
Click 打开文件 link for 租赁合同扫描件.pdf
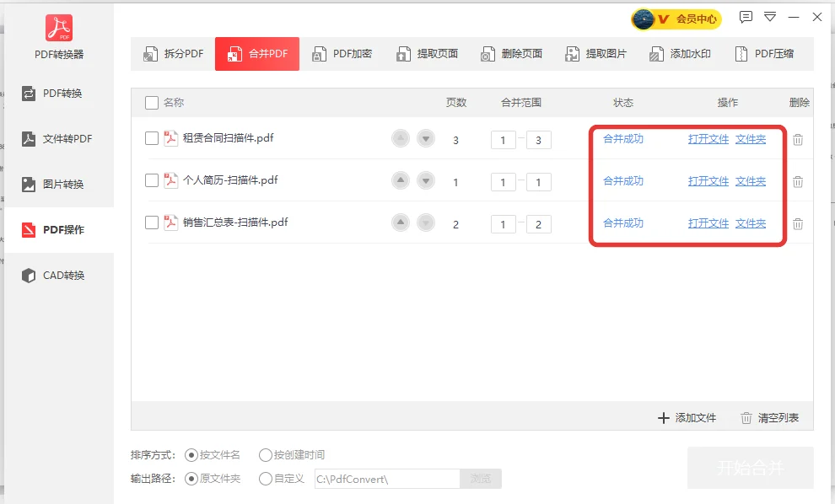tap(708, 139)
